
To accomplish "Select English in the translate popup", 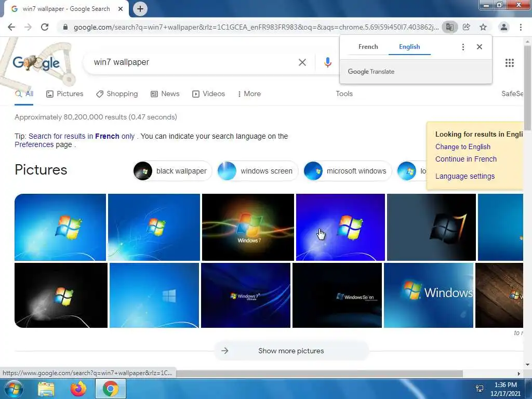I will 409,47.
